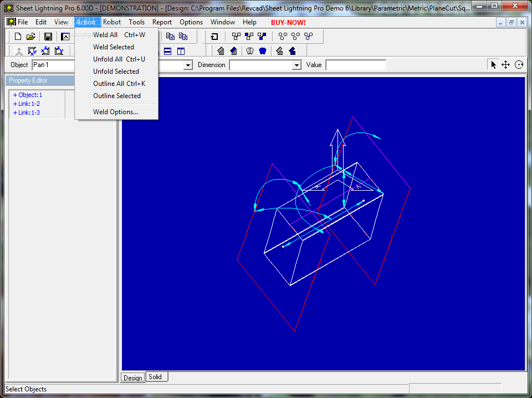
Task: Open the Edit menu
Action: point(41,22)
